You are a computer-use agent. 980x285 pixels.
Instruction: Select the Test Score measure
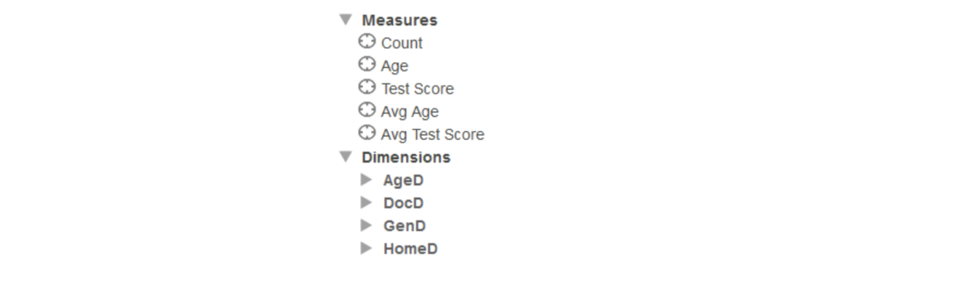point(417,89)
